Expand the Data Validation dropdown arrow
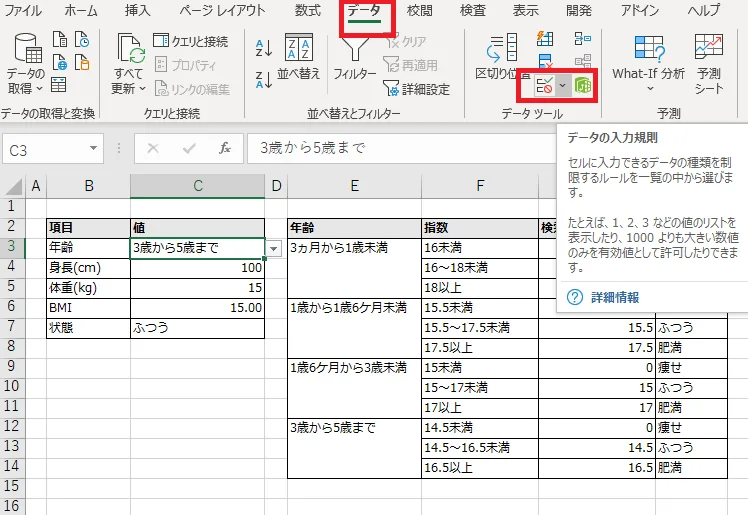748x515 pixels. [562, 86]
